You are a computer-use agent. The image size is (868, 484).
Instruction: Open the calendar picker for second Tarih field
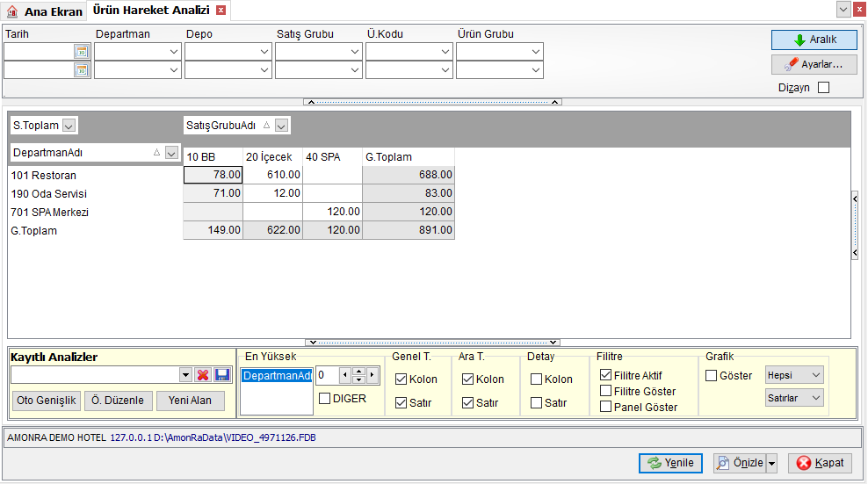click(x=82, y=69)
